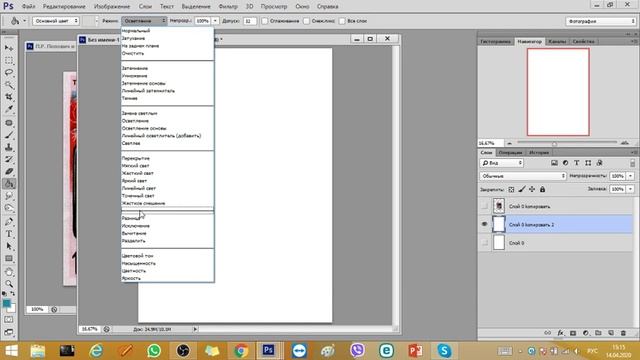Select the Move tool
Viewport: 640px width, 360px height.
click(x=9, y=48)
